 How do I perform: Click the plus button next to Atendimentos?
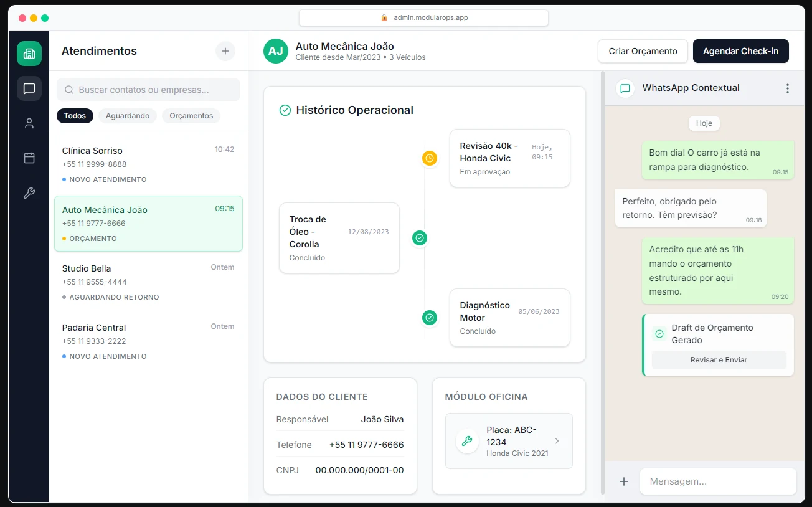click(x=225, y=51)
